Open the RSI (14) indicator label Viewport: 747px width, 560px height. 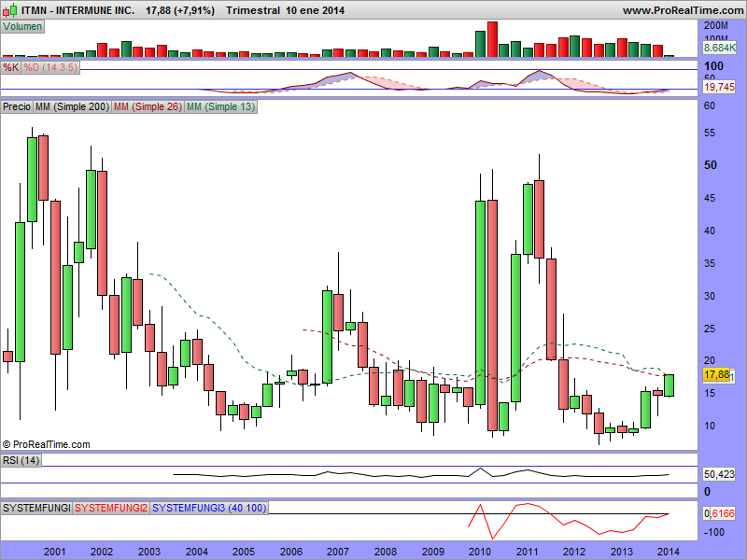click(22, 460)
